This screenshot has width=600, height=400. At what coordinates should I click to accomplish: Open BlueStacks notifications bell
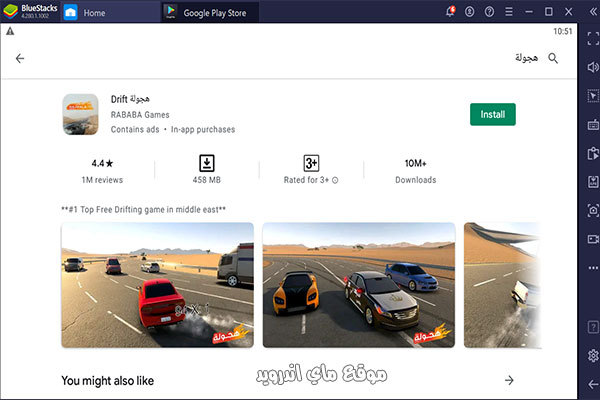(450, 11)
